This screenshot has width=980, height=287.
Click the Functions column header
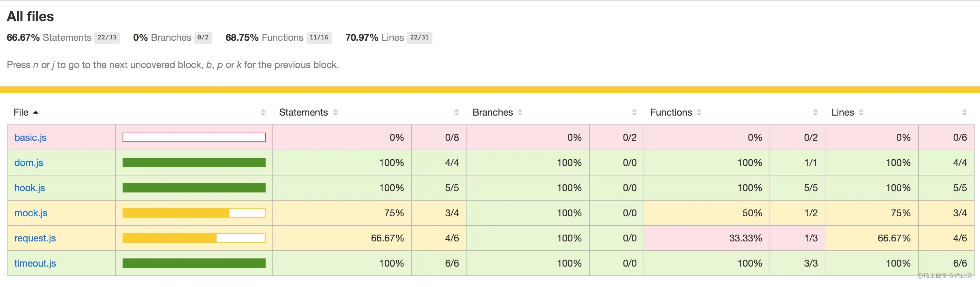671,113
